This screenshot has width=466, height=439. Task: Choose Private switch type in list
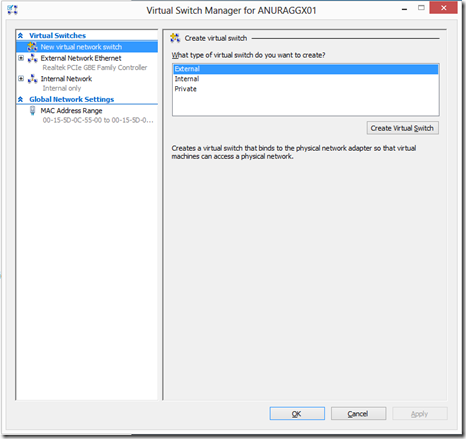click(x=306, y=89)
